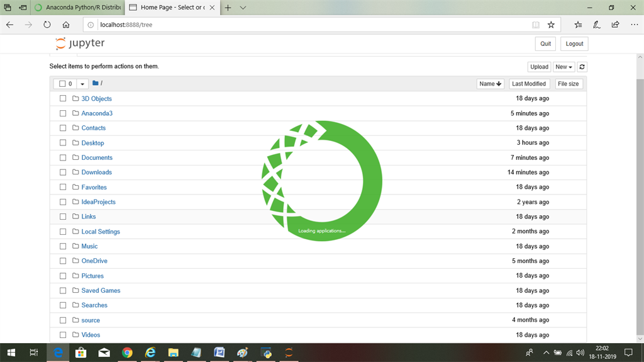
Task: Open reading view for this page
Action: 536,25
